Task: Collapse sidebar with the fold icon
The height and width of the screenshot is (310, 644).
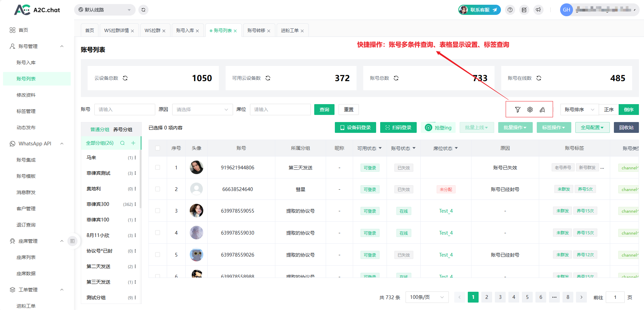Action: click(72, 241)
